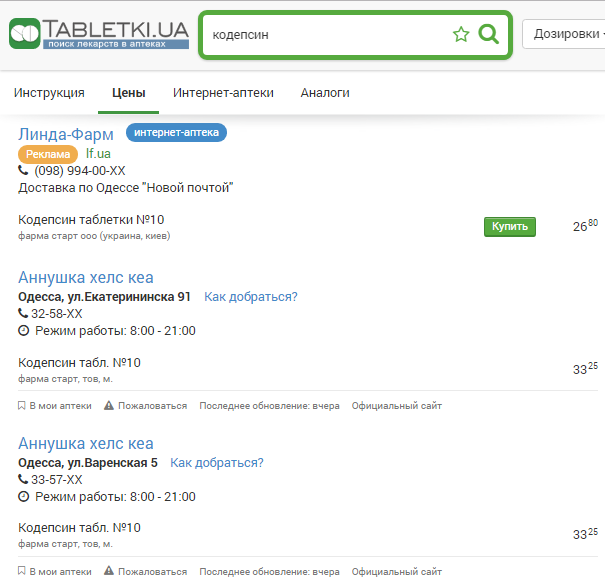The width and height of the screenshot is (605, 588).
Task: Select the Цены tab
Action: (x=128, y=93)
